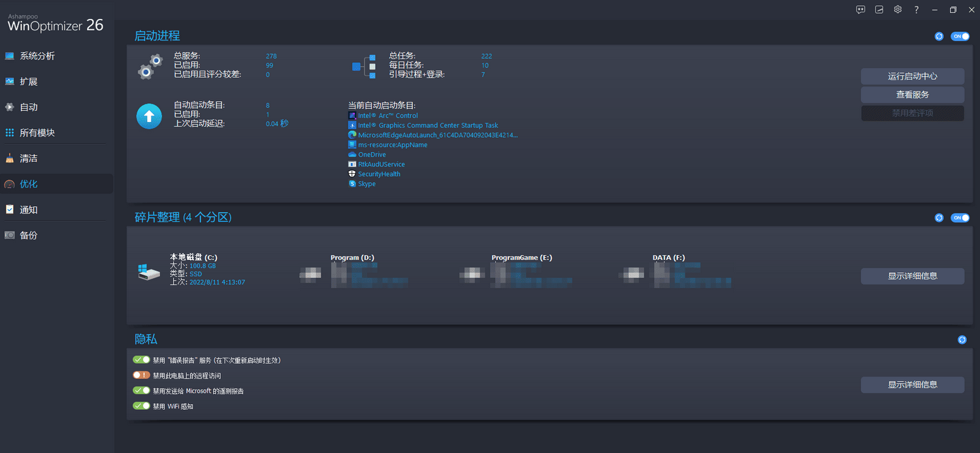Click the 总任务 value 222
Viewport: 980px width, 453px height.
click(x=487, y=56)
